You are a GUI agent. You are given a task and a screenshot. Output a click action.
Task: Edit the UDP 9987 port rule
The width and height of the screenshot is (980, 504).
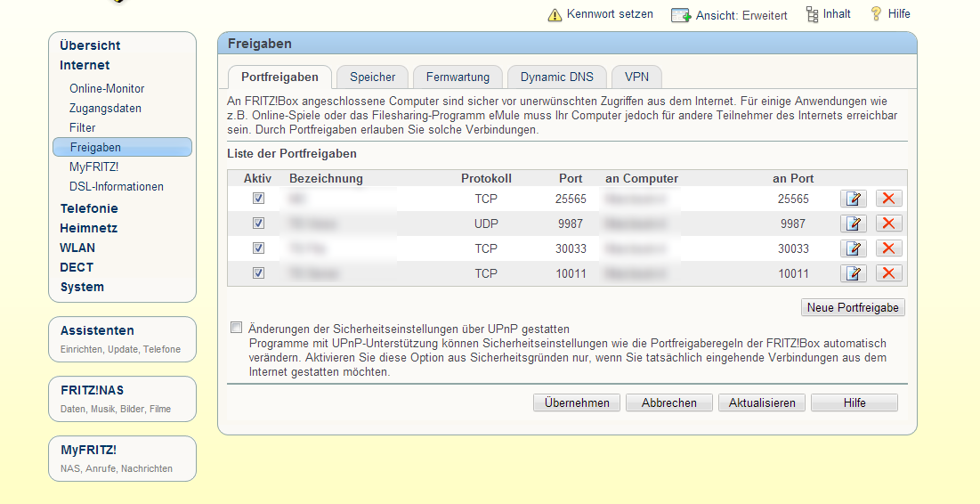pyautogui.click(x=854, y=224)
